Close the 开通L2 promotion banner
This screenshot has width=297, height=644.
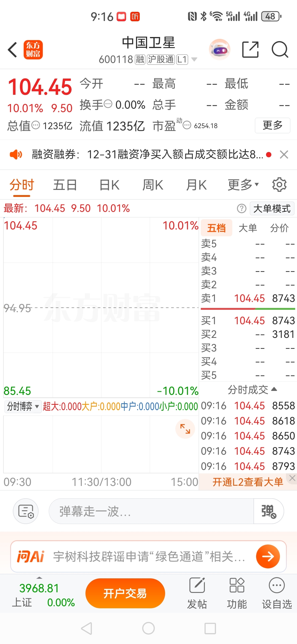pyautogui.click(x=292, y=478)
